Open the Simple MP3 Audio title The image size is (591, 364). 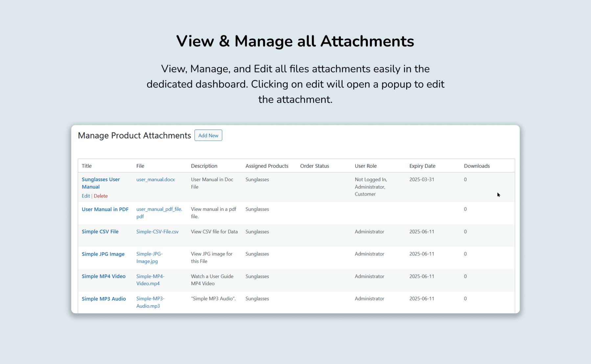[x=104, y=299]
